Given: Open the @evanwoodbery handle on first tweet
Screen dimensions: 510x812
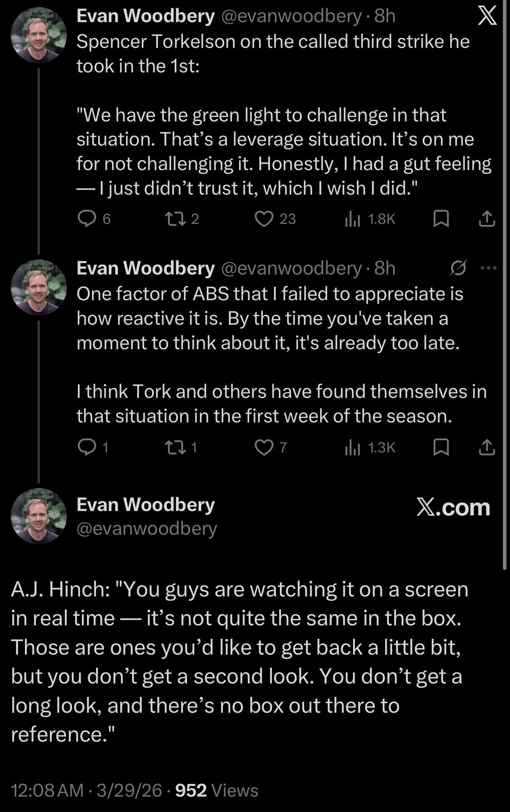Looking at the screenshot, I should pos(291,16).
